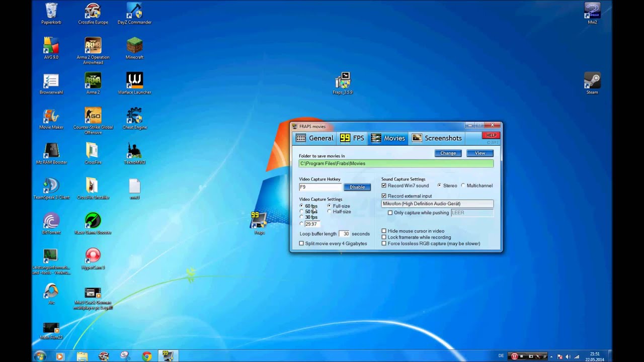
Task: Switch to the FPS tab in FRAPS
Action: [x=352, y=138]
